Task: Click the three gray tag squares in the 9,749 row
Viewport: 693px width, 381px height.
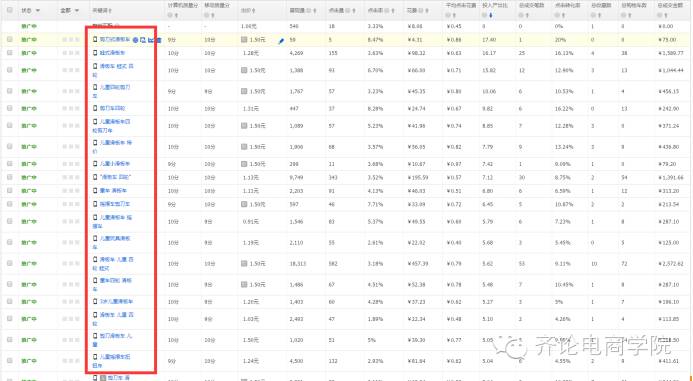Action: click(71, 177)
